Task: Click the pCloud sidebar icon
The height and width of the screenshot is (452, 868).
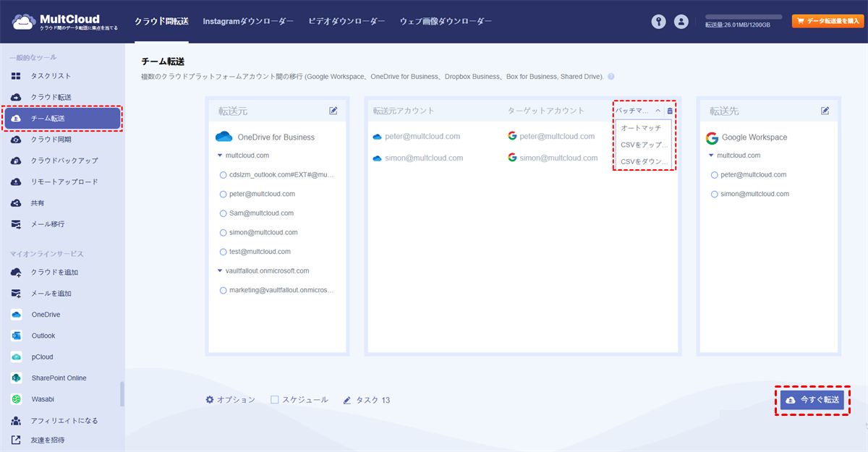Action: coord(16,357)
